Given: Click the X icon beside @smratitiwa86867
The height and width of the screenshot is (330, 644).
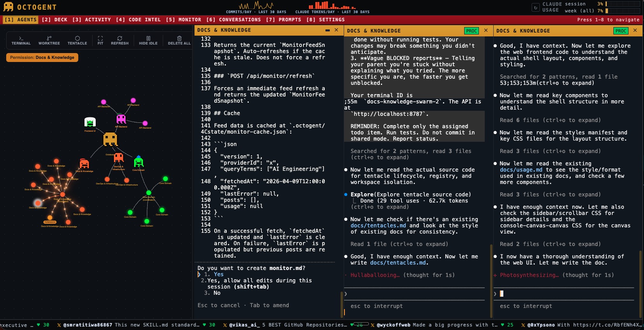Looking at the screenshot, I should click(59, 325).
